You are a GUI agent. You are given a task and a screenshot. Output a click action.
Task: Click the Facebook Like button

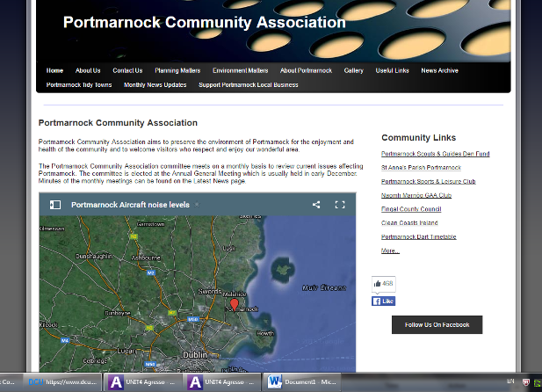coord(383,301)
